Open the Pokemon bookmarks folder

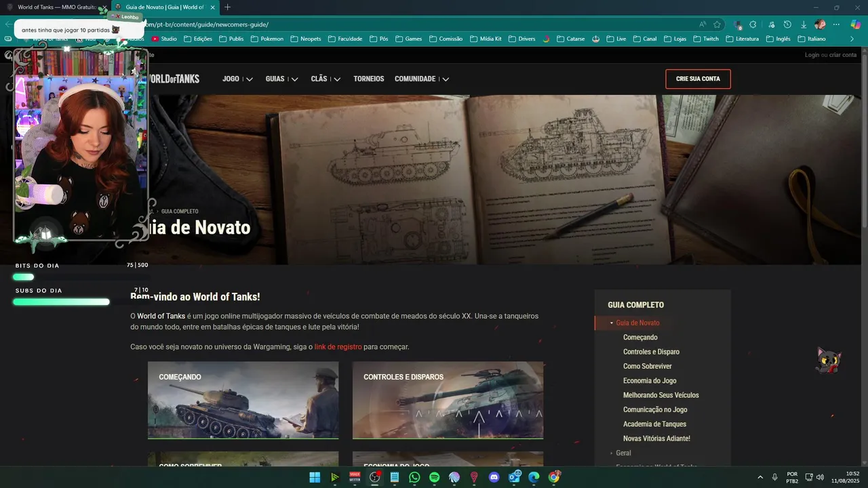click(267, 39)
